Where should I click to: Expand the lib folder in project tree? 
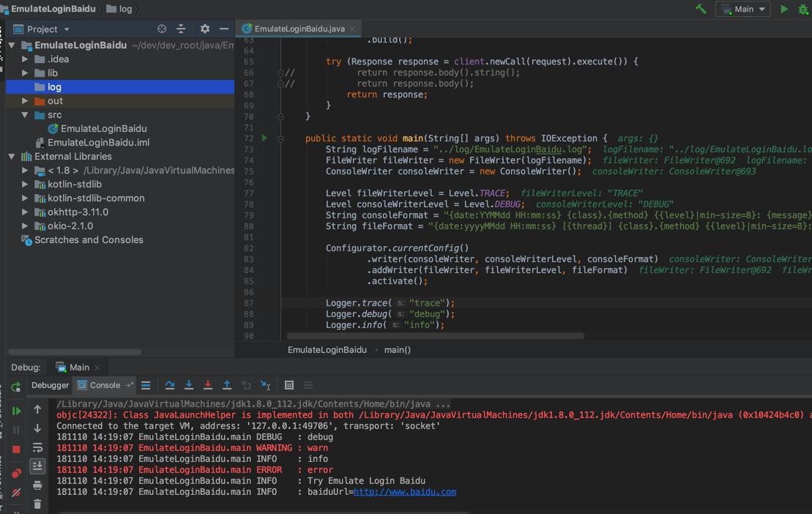point(25,73)
